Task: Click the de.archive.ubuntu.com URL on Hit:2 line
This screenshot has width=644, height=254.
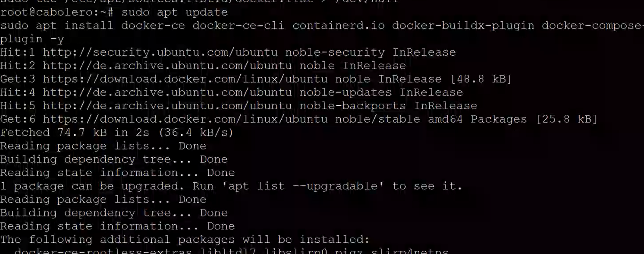Action: pyautogui.click(x=167, y=66)
